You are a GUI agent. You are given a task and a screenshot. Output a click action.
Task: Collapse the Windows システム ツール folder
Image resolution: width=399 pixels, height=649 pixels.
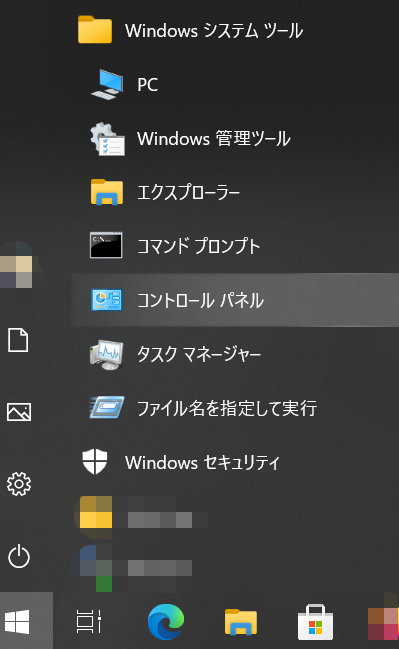(x=235, y=30)
